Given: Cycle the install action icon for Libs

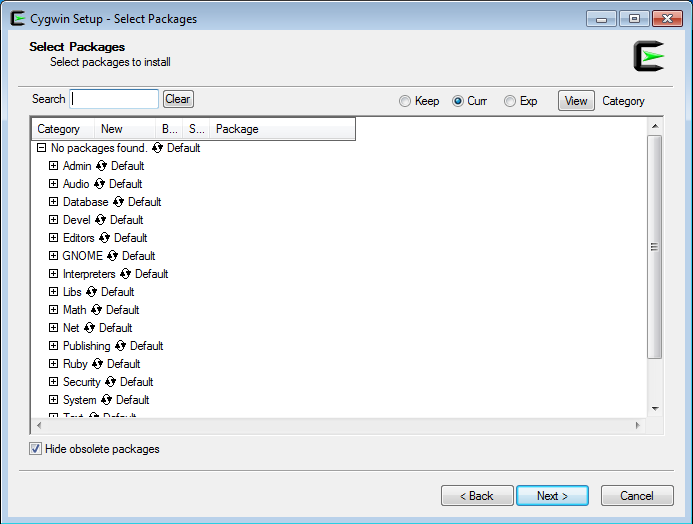Looking at the screenshot, I should point(91,292).
